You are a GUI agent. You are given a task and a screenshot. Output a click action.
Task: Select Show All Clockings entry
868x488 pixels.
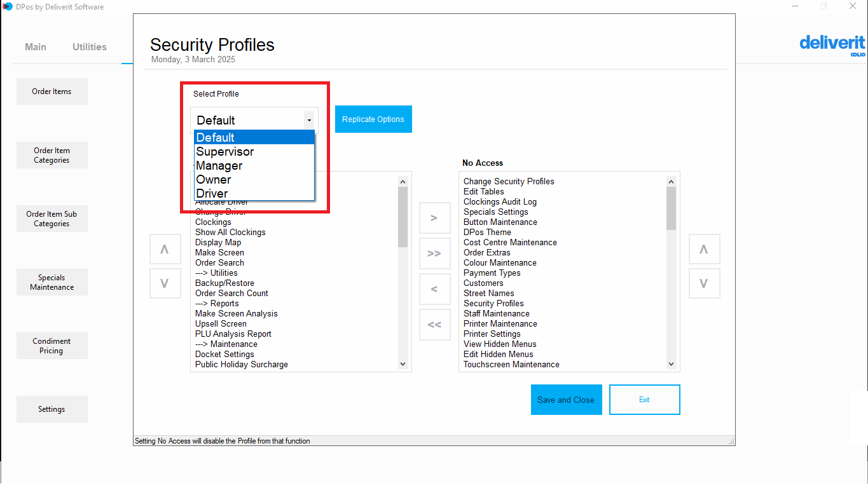(x=230, y=232)
